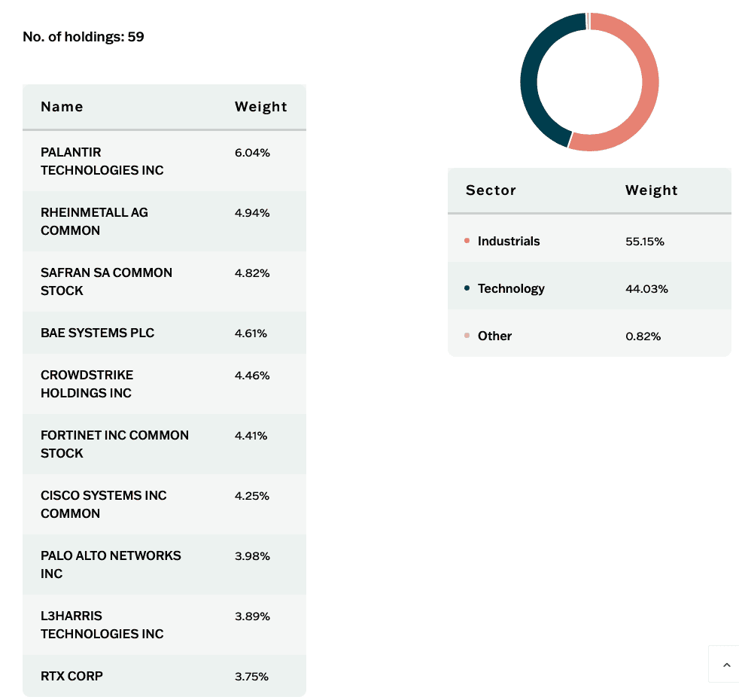This screenshot has width=739, height=700.
Task: Click the Technology dark teal legend dot
Action: click(x=467, y=288)
